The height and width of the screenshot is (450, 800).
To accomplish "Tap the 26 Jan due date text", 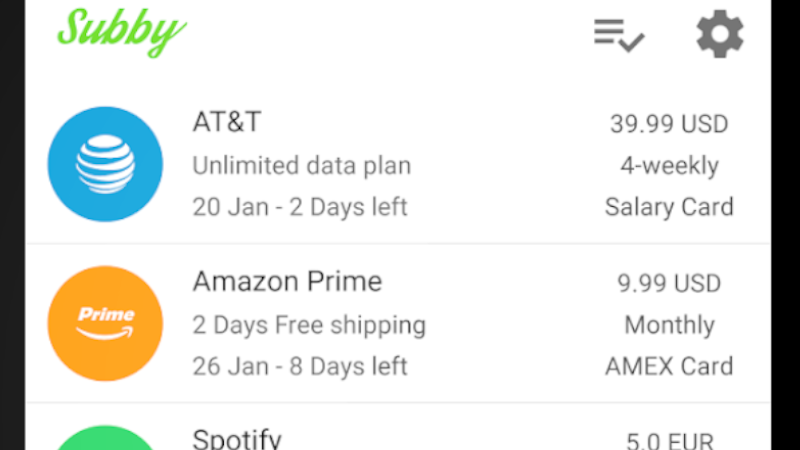I will click(x=231, y=366).
